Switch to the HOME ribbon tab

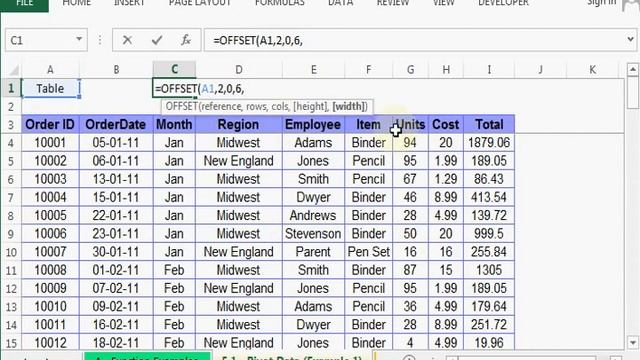(x=77, y=3)
